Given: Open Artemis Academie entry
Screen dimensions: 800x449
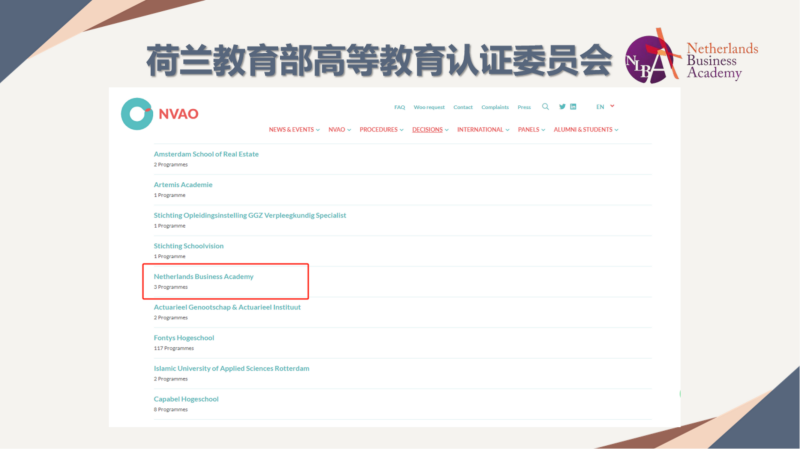Looking at the screenshot, I should pos(183,185).
